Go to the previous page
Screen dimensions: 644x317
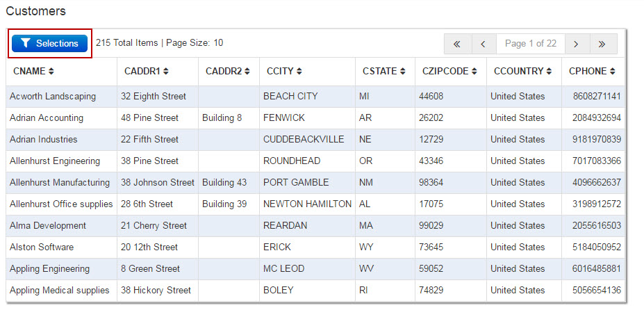coord(484,44)
